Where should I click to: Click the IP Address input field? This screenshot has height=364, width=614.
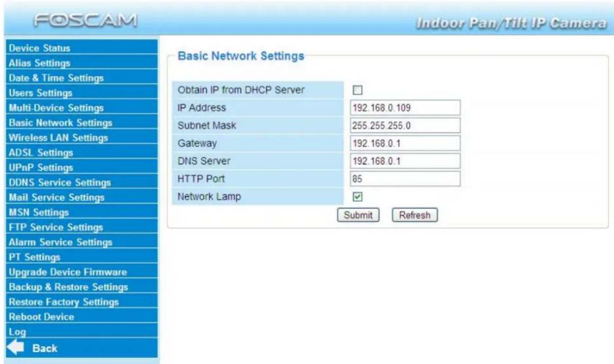click(x=405, y=107)
